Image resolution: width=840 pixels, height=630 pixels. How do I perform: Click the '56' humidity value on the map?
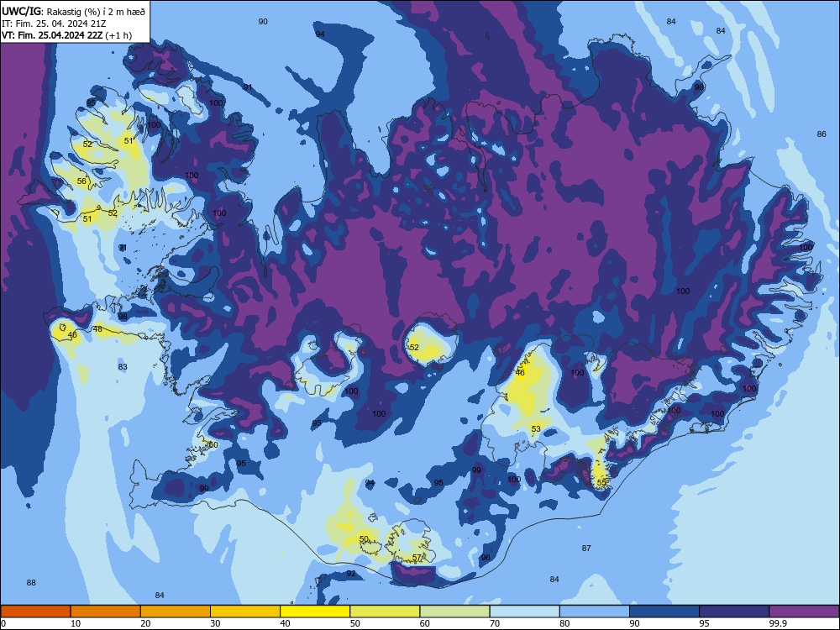pos(81,181)
